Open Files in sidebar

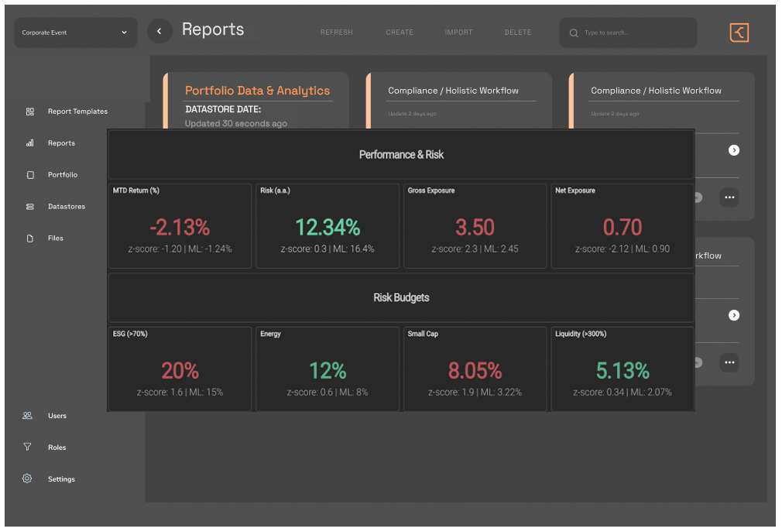(55, 239)
